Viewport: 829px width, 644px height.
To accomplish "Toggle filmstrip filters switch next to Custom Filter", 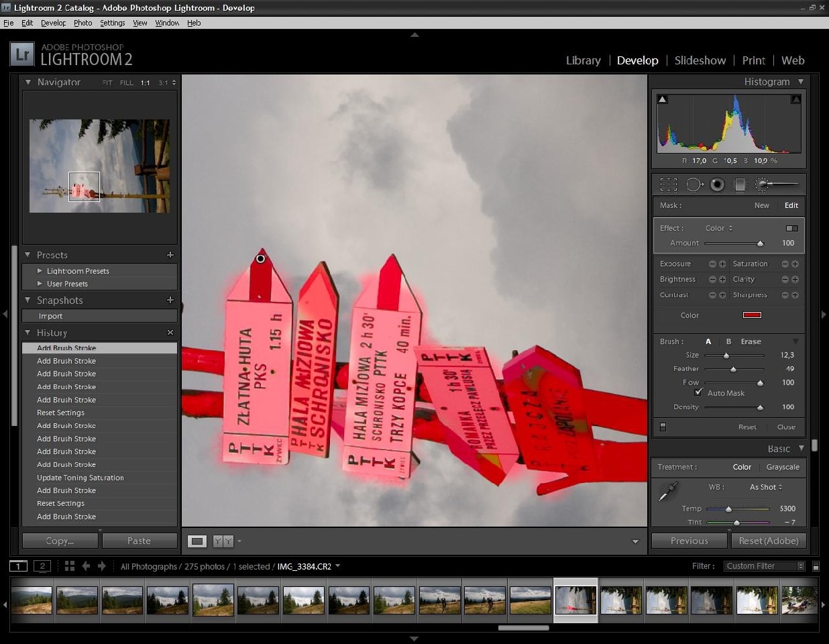I will (x=816, y=566).
